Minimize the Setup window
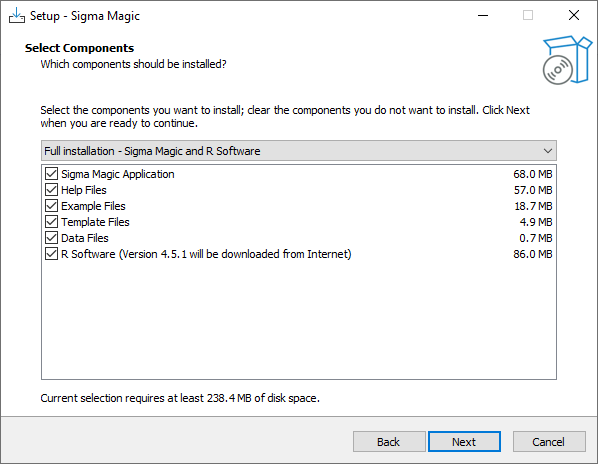Screen dimensions: 598x464 pos(483,16)
